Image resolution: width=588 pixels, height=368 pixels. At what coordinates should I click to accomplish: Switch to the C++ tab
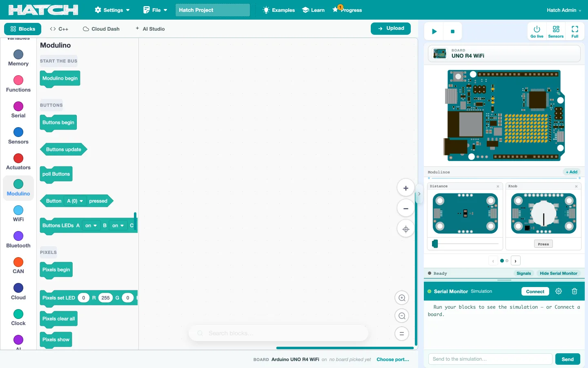[59, 29]
